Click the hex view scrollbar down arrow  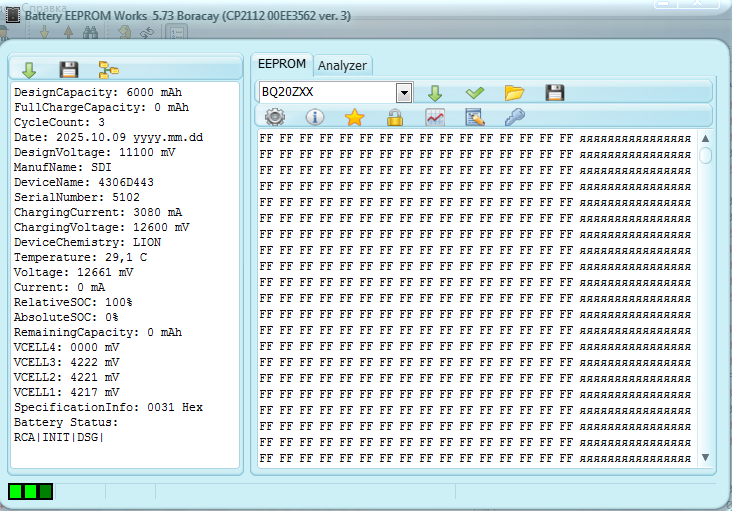coord(705,457)
